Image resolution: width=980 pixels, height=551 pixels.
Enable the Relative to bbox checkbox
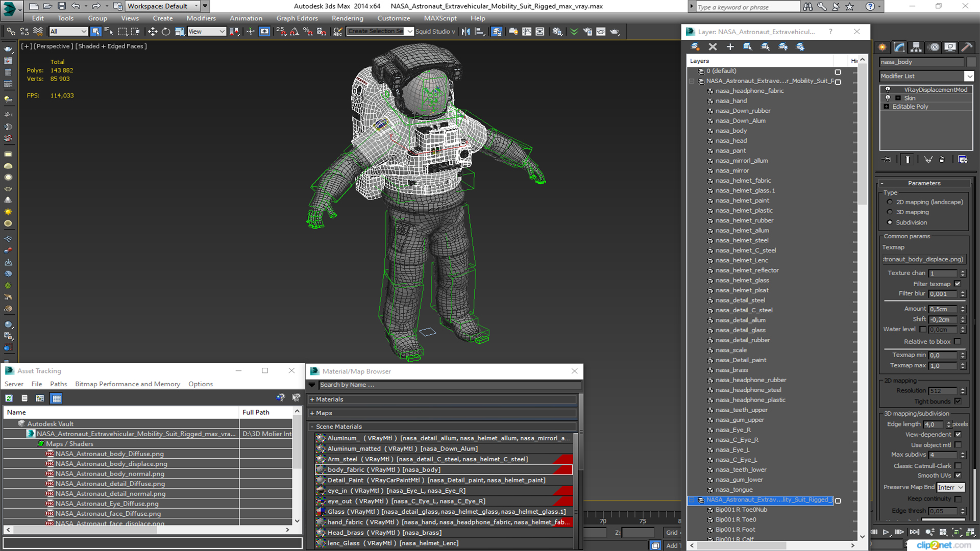point(958,342)
